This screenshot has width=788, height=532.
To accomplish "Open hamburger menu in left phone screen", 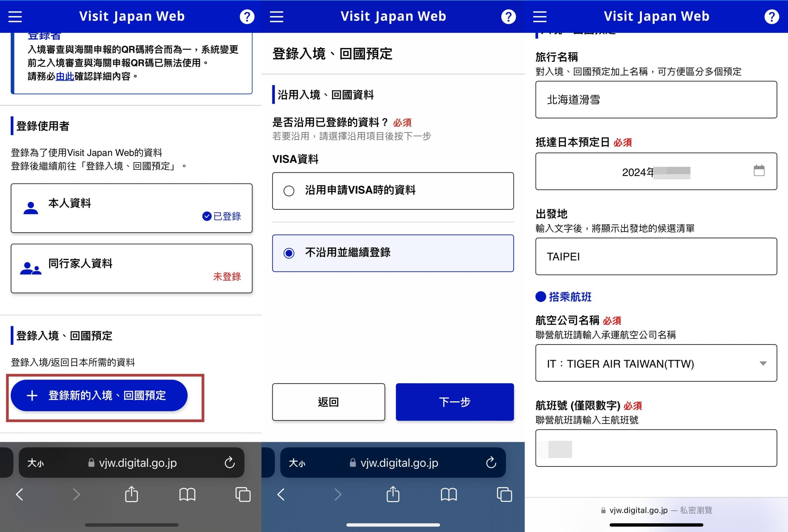I will click(15, 17).
